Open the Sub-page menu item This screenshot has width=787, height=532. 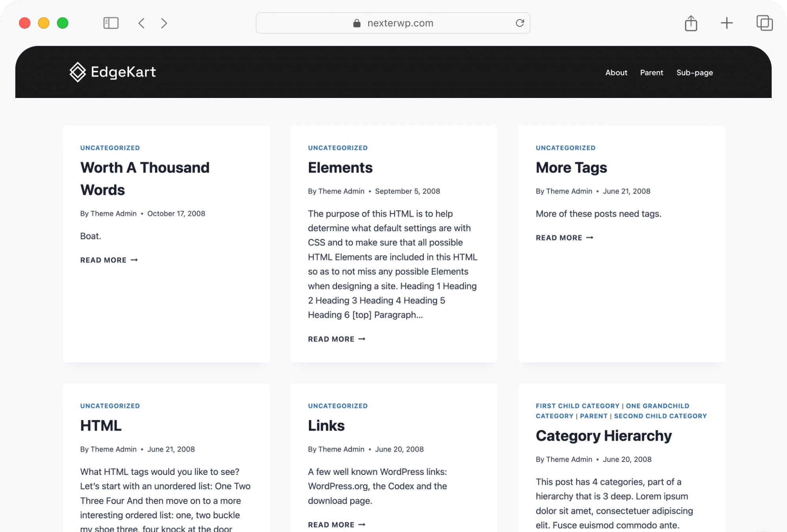click(x=695, y=72)
